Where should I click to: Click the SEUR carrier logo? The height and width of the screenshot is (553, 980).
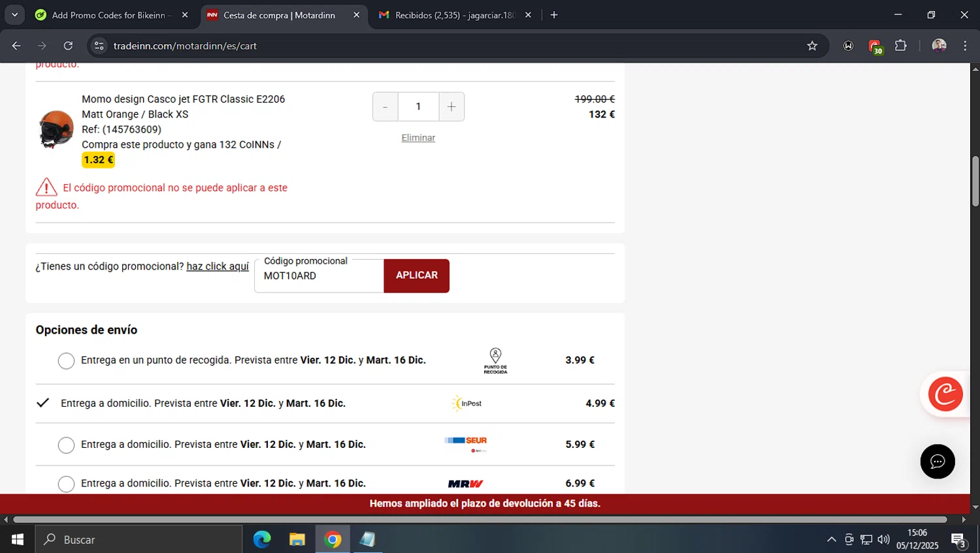(x=466, y=444)
